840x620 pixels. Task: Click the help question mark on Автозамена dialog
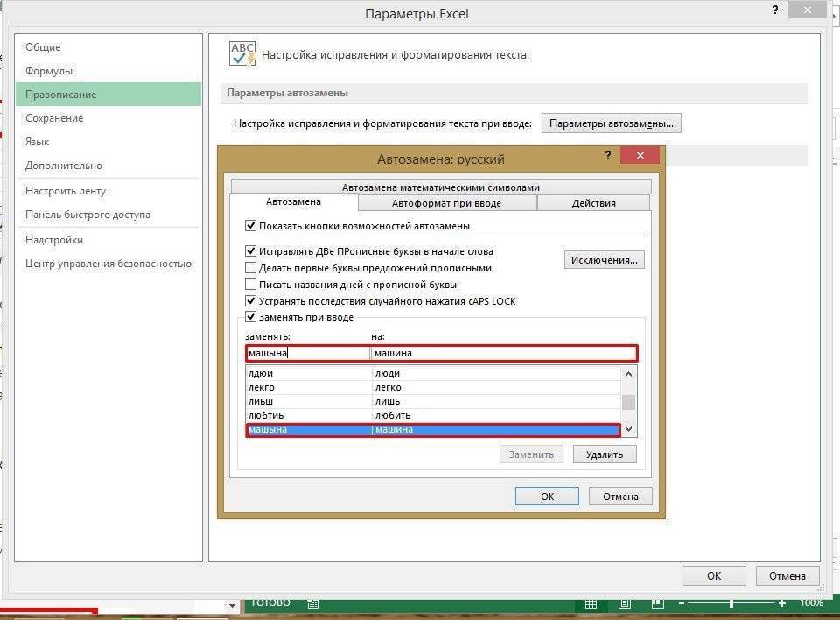coord(608,155)
